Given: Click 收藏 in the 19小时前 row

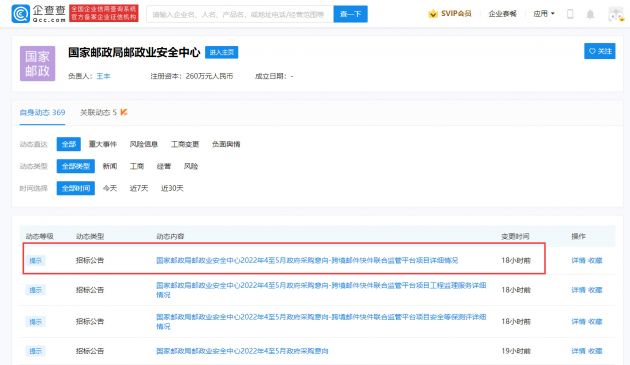Looking at the screenshot, I should (595, 351).
